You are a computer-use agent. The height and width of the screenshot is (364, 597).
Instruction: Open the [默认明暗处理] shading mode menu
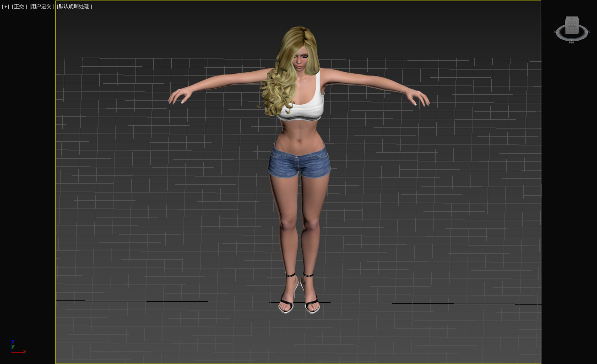coord(74,6)
